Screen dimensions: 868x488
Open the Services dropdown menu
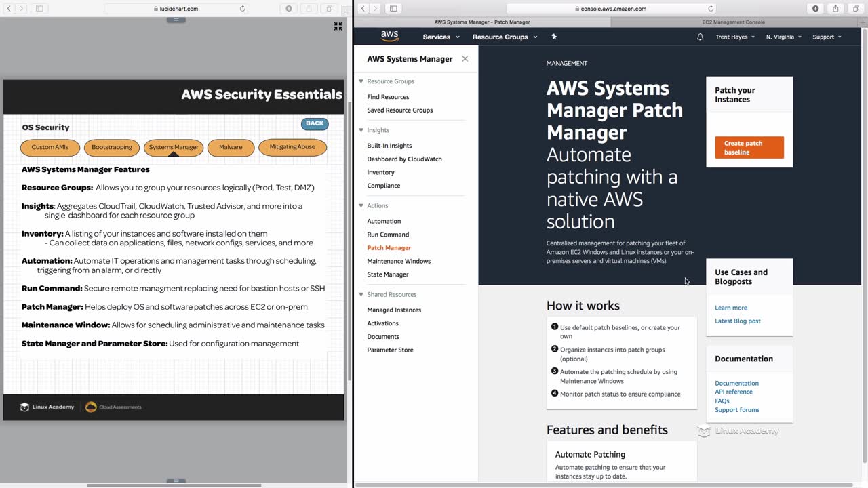click(x=441, y=37)
